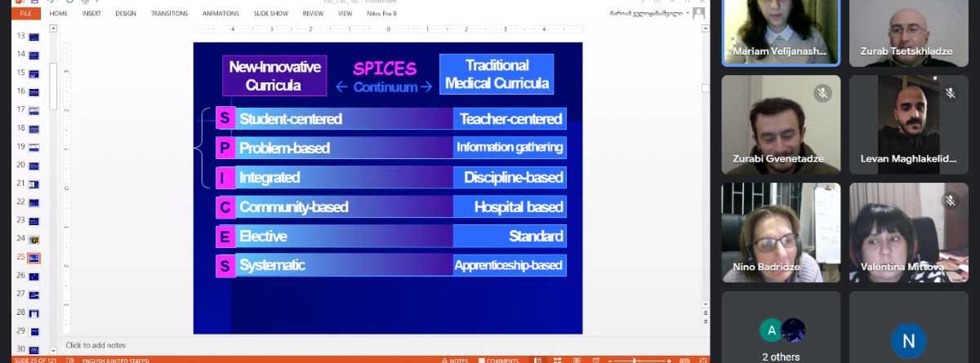Image resolution: width=980 pixels, height=363 pixels.
Task: Switch to Normal view icon
Action: click(536, 360)
